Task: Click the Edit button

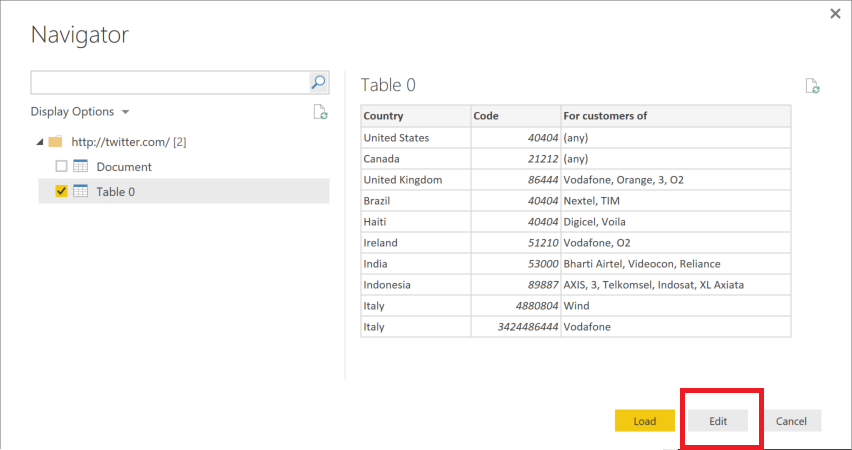Action: (718, 421)
